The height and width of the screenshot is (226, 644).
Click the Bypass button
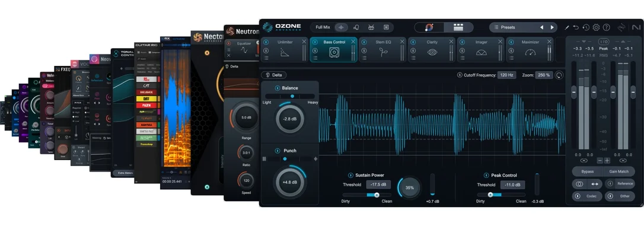(587, 171)
